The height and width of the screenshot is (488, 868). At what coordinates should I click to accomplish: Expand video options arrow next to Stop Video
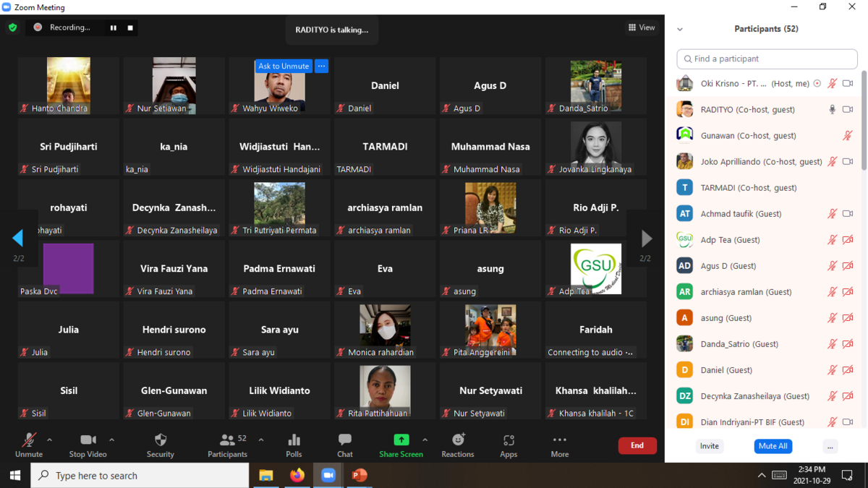(x=111, y=440)
